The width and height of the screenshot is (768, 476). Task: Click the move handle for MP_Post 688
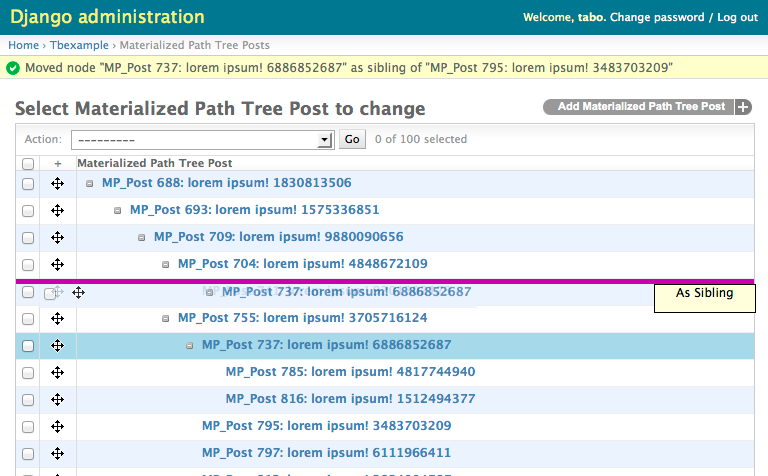[58, 183]
